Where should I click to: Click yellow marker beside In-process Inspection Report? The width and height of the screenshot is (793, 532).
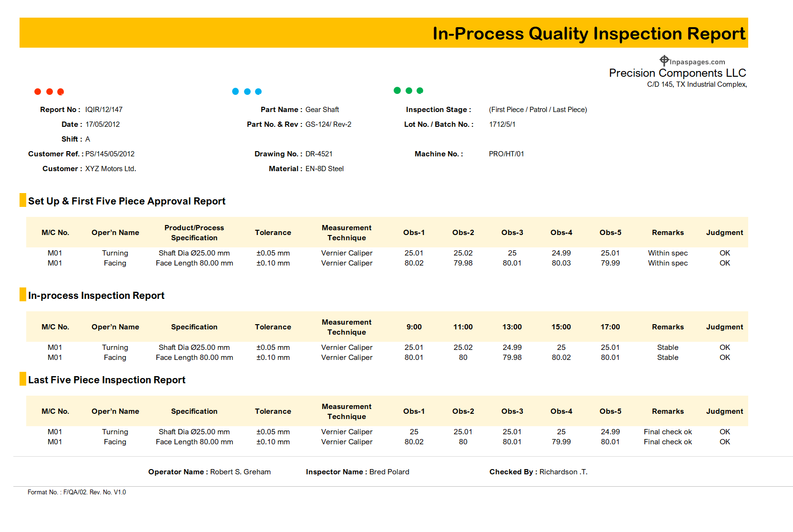[x=22, y=295]
